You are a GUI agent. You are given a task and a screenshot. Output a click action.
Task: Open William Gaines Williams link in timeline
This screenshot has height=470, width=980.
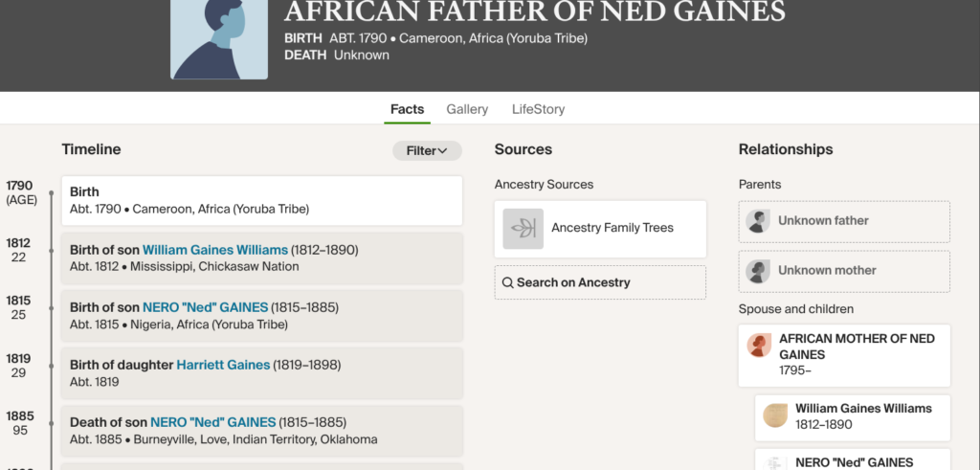(x=215, y=250)
